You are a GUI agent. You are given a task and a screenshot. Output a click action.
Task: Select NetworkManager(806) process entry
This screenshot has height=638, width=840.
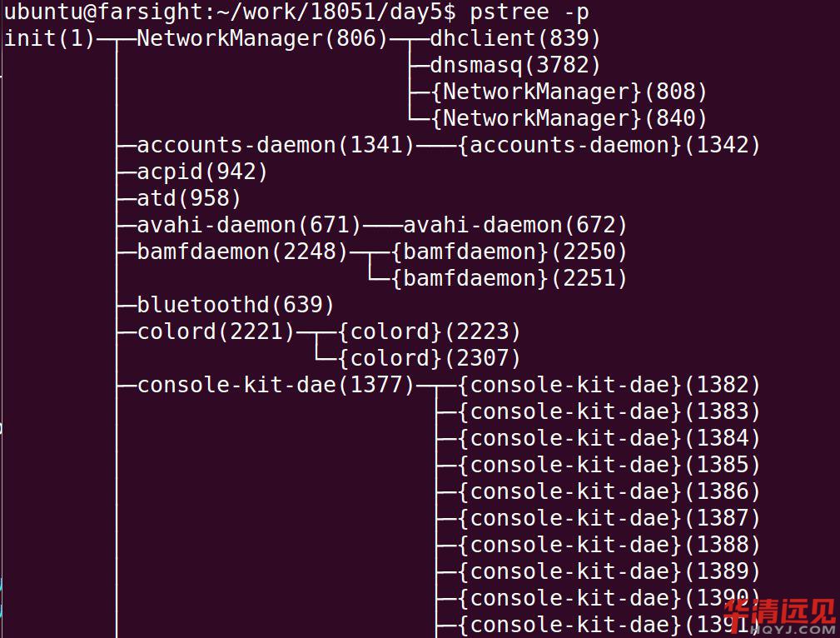[262, 38]
